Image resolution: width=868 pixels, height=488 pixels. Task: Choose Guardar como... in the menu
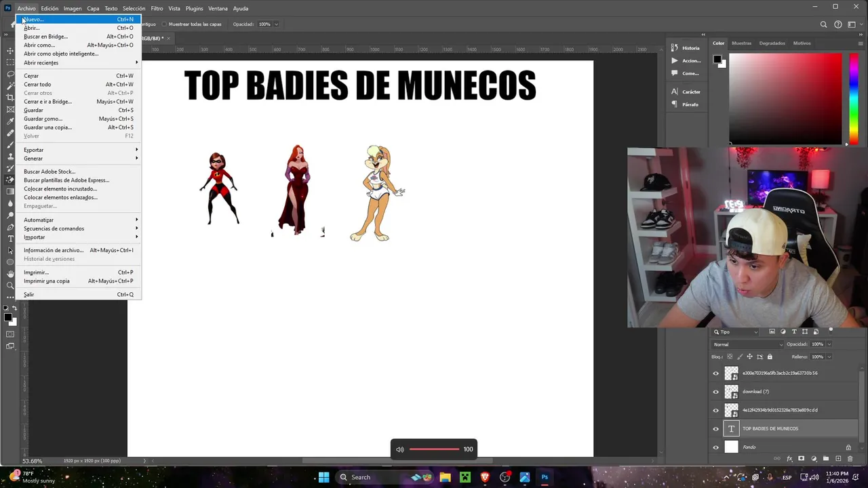(x=79, y=119)
